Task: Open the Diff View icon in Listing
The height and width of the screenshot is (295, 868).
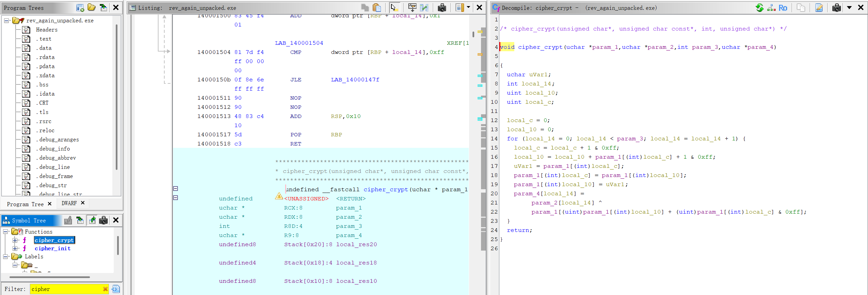Action: coord(424,7)
